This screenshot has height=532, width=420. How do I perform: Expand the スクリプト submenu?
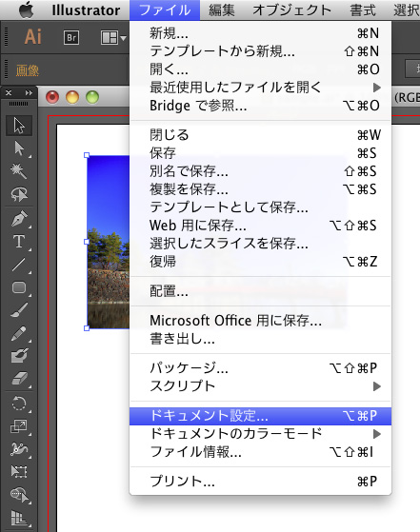(260, 386)
